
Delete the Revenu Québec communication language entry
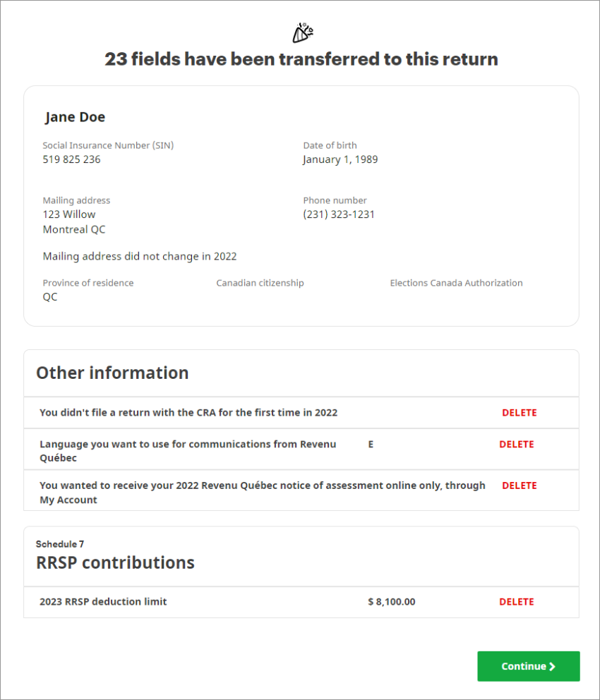tap(516, 445)
